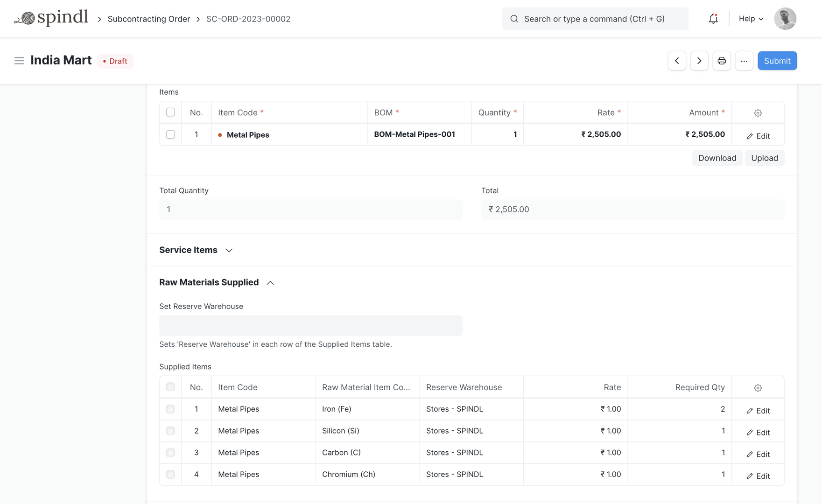This screenshot has width=822, height=504.
Task: Click the Download button
Action: point(717,158)
